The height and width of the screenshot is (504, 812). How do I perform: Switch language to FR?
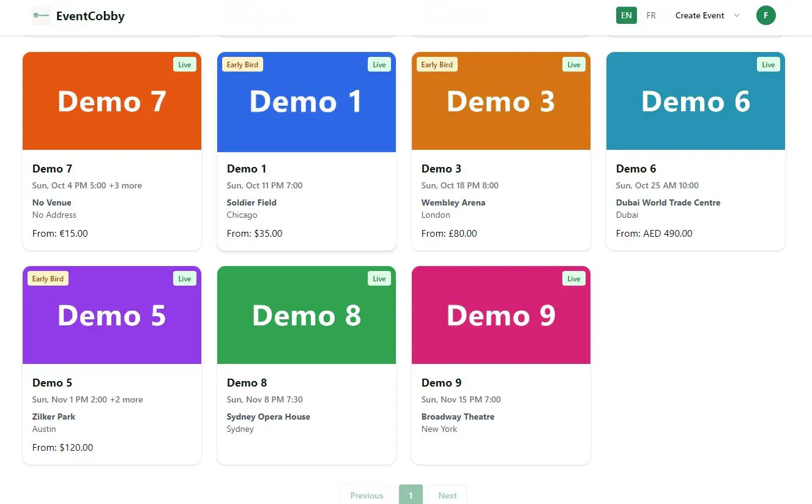tap(651, 15)
